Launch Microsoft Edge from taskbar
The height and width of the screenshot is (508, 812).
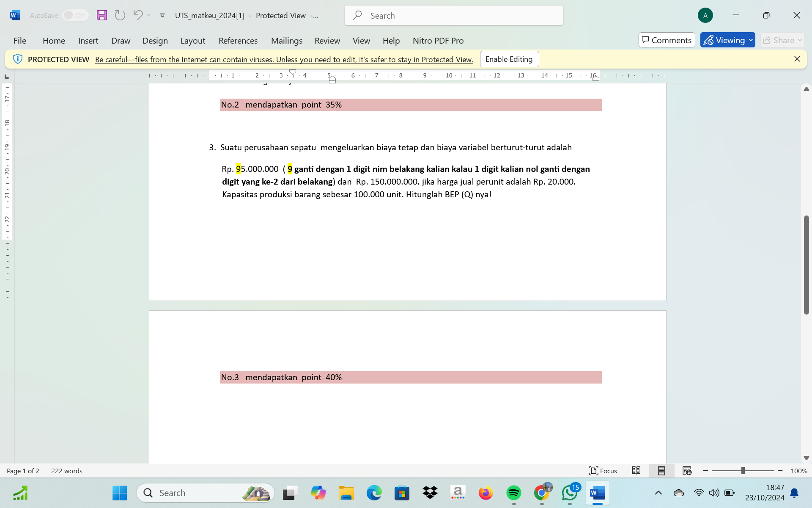coord(374,493)
